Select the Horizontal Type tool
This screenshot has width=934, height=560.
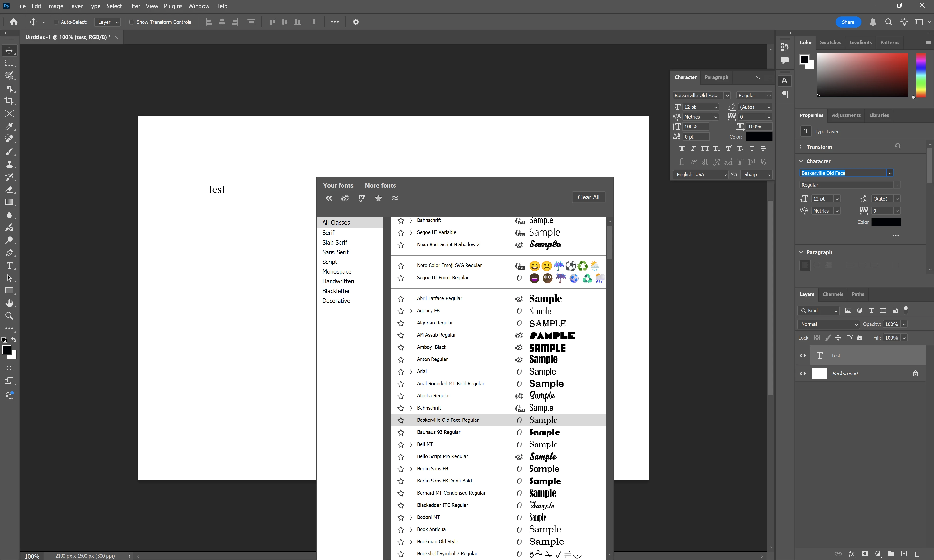pyautogui.click(x=9, y=265)
